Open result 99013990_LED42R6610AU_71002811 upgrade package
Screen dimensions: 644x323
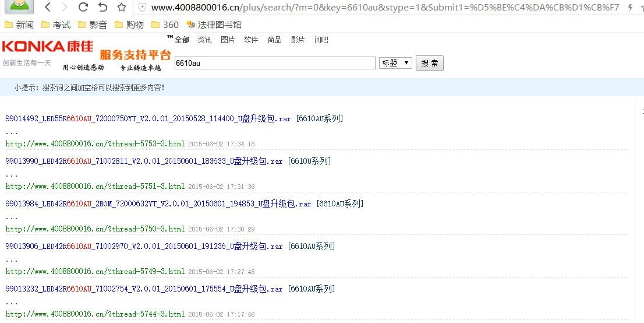pyautogui.click(x=144, y=161)
